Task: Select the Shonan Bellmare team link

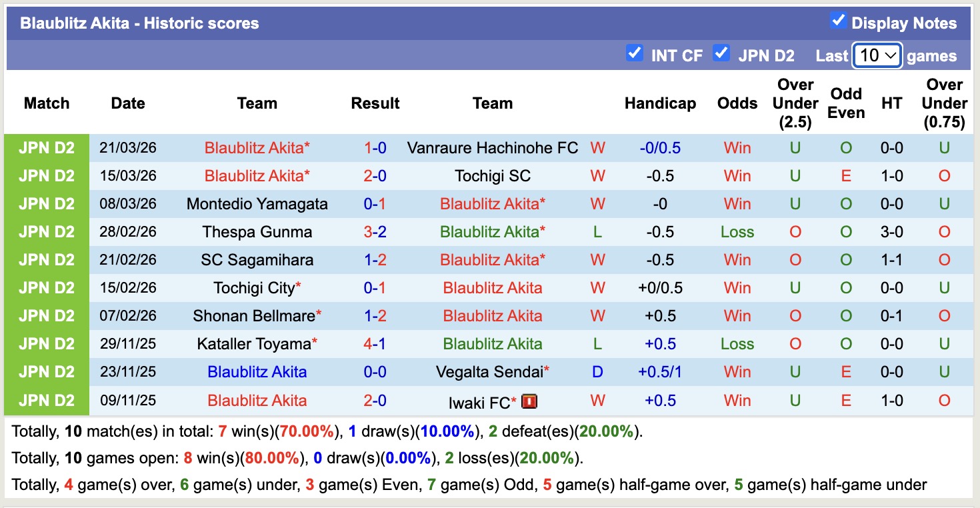Action: tap(253, 315)
